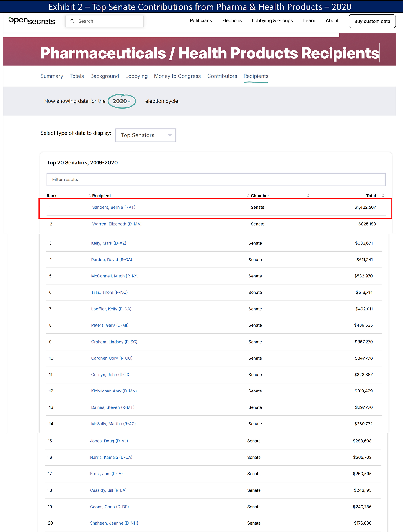Image resolution: width=403 pixels, height=532 pixels.
Task: Click the Filter results input field
Action: 216,180
